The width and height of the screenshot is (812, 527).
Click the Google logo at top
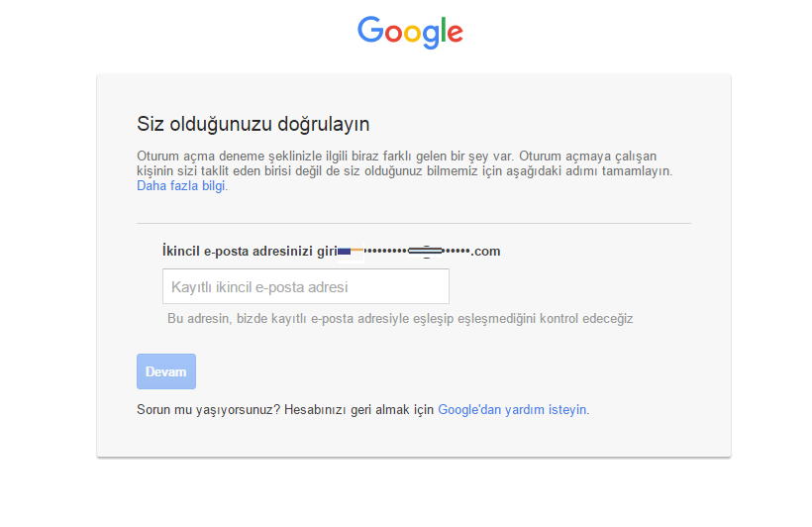pos(410,32)
